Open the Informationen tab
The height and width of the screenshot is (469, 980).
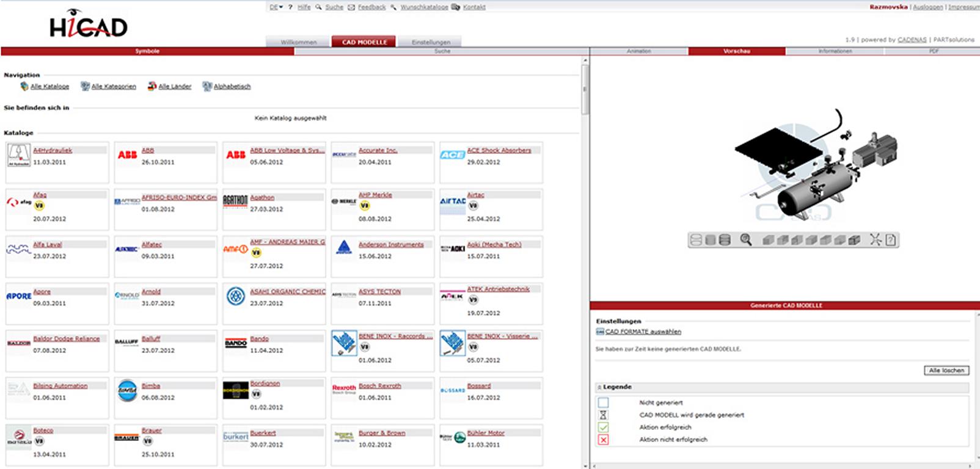tap(835, 51)
